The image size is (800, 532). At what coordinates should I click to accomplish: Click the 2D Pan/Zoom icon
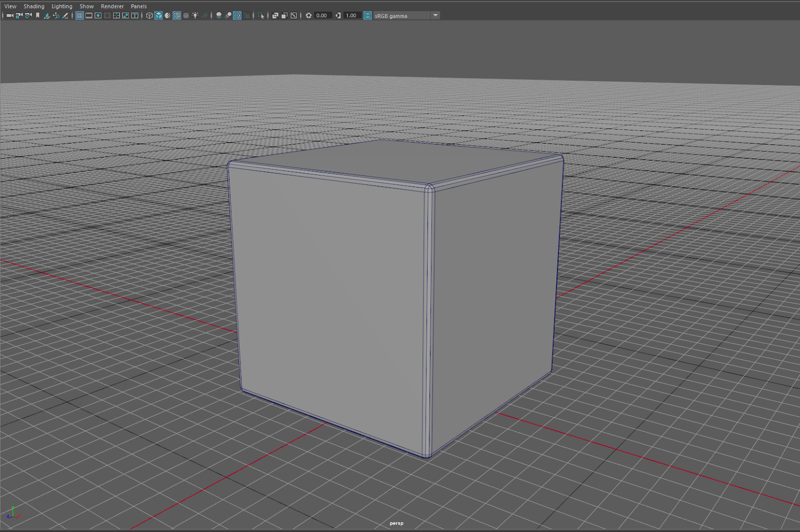coord(56,15)
